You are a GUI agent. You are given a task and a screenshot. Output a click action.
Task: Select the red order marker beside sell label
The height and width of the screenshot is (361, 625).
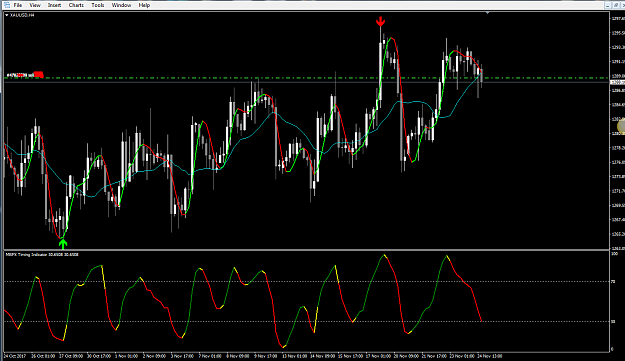pos(39,75)
